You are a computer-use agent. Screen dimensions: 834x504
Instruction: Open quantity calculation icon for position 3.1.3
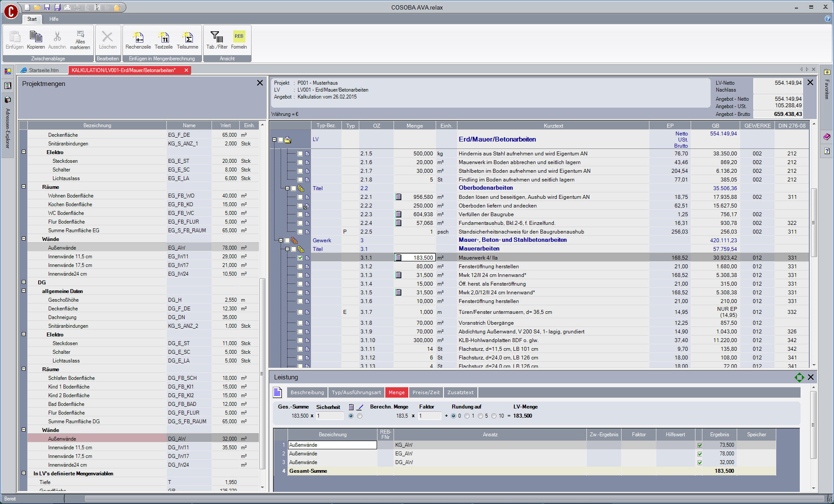click(x=398, y=275)
